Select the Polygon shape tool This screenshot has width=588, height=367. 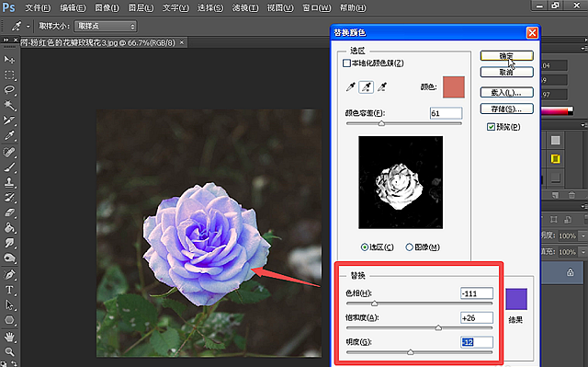[x=9, y=320]
